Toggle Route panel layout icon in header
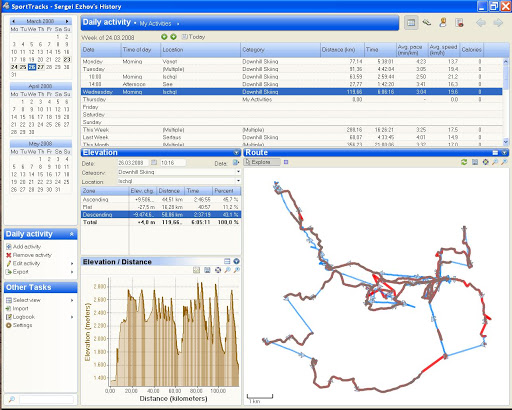This screenshot has width=512, height=410. pyautogui.click(x=495, y=153)
